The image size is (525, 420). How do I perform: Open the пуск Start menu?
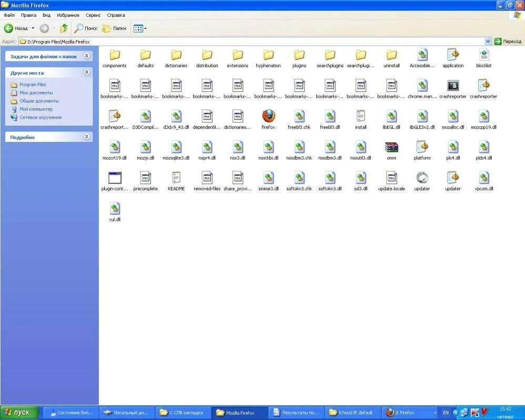click(x=19, y=413)
